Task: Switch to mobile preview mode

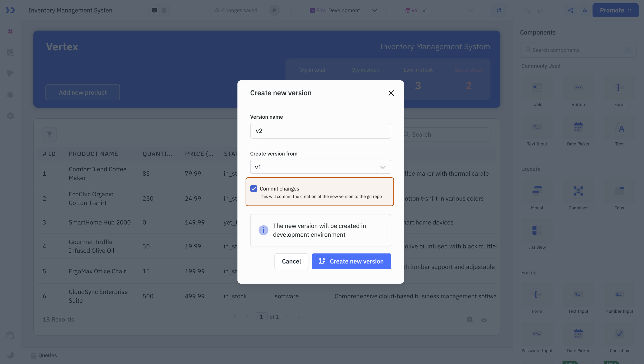Action: pyautogui.click(x=164, y=10)
